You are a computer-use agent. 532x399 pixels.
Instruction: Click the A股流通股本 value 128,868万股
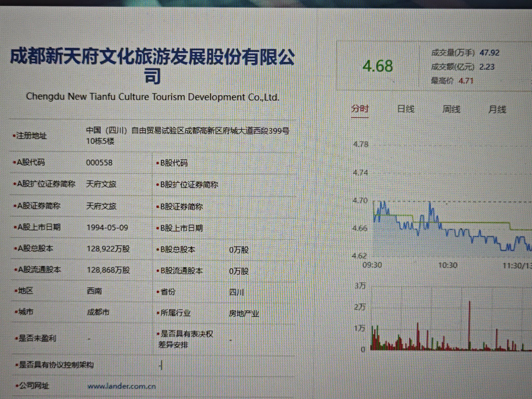click(x=108, y=270)
